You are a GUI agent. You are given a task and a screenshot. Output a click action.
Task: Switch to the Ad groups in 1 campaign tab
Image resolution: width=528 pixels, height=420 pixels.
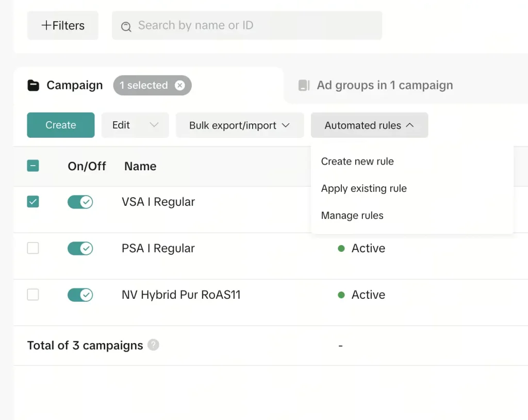pos(386,85)
